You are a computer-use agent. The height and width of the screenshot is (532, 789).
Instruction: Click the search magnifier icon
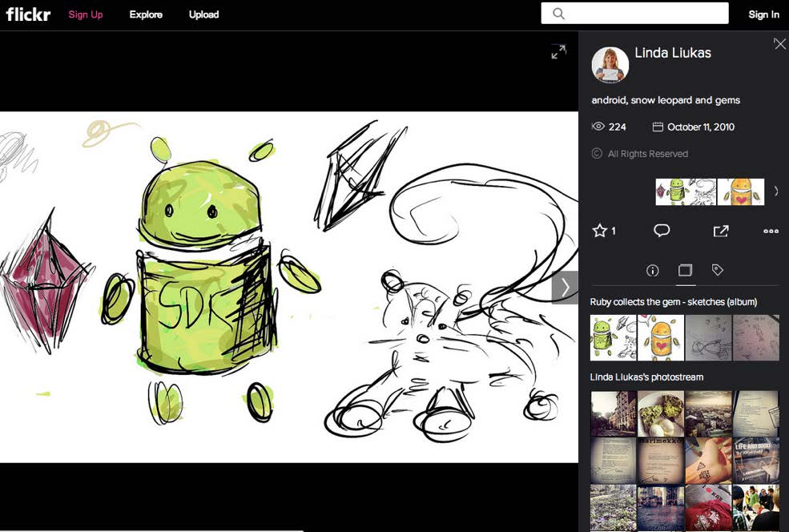pos(558,14)
